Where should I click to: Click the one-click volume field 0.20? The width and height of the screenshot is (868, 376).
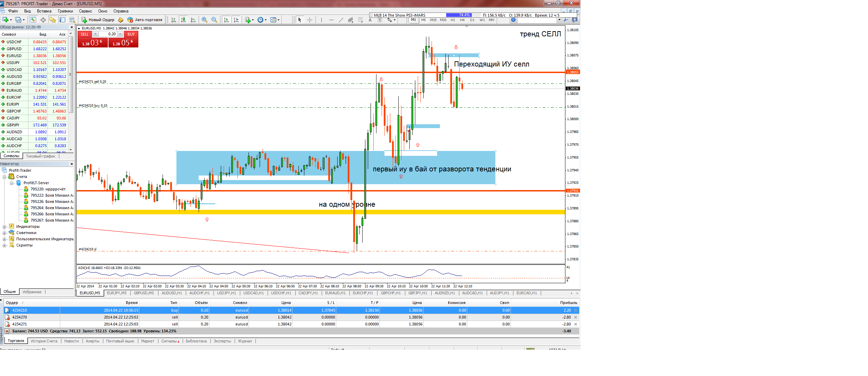point(108,34)
